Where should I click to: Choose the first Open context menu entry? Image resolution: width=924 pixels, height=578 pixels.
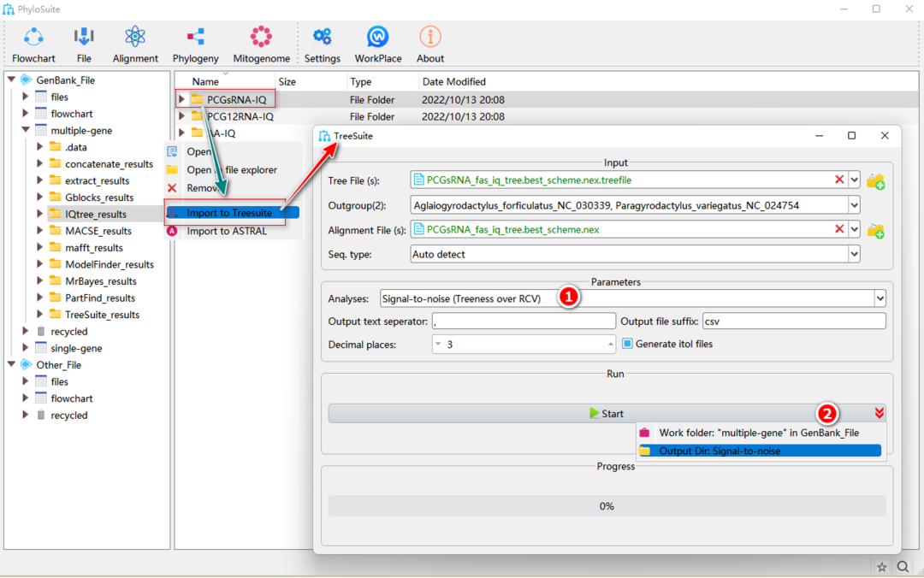pyautogui.click(x=234, y=151)
